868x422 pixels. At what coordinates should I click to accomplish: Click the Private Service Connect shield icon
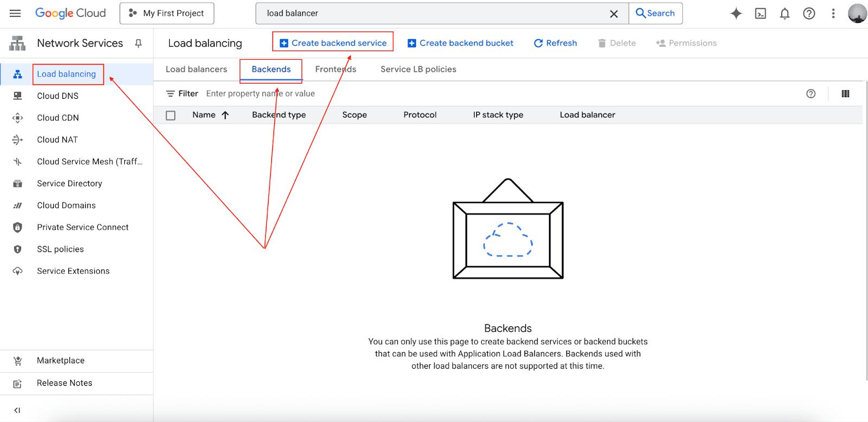(x=17, y=228)
